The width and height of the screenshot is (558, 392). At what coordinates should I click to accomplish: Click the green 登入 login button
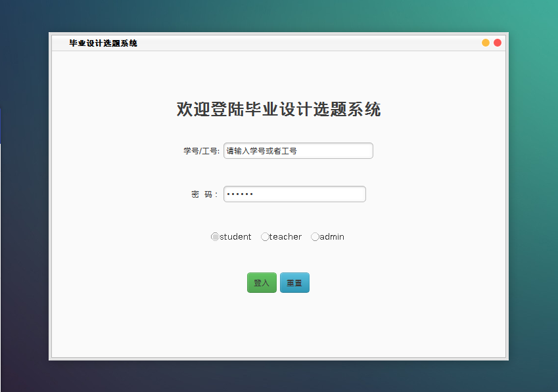[x=262, y=282]
